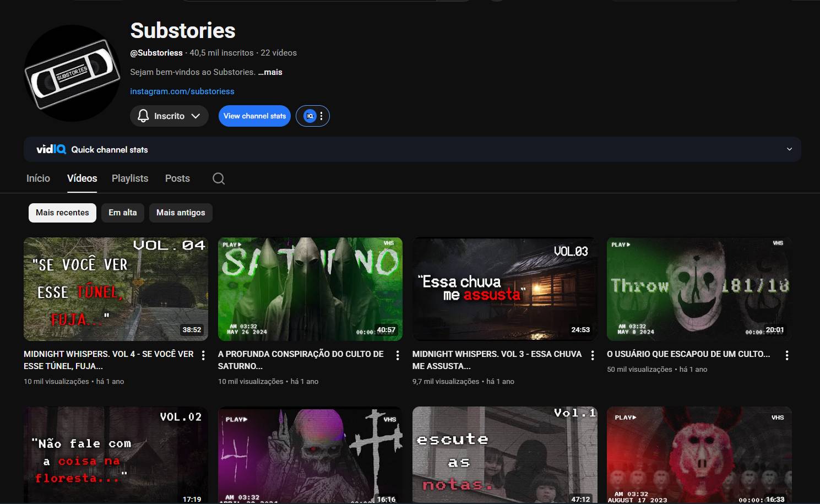Switch to the Playlists tab
The image size is (820, 504).
tap(130, 178)
